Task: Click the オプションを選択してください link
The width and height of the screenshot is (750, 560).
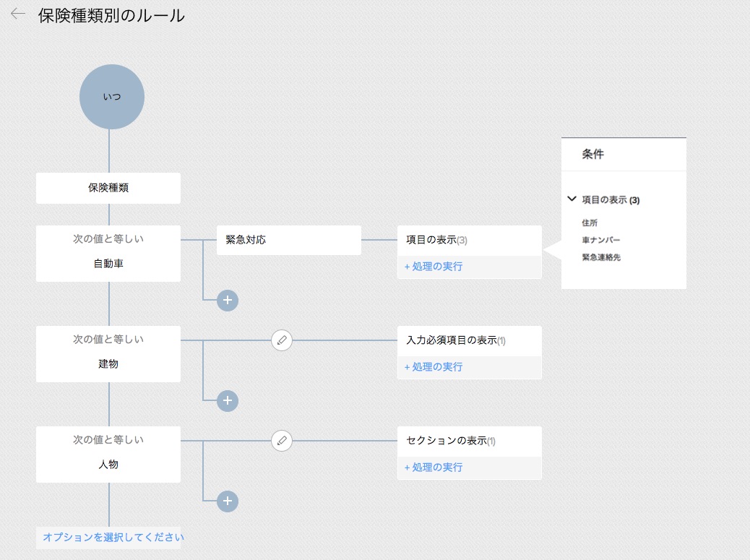Action: pyautogui.click(x=113, y=537)
